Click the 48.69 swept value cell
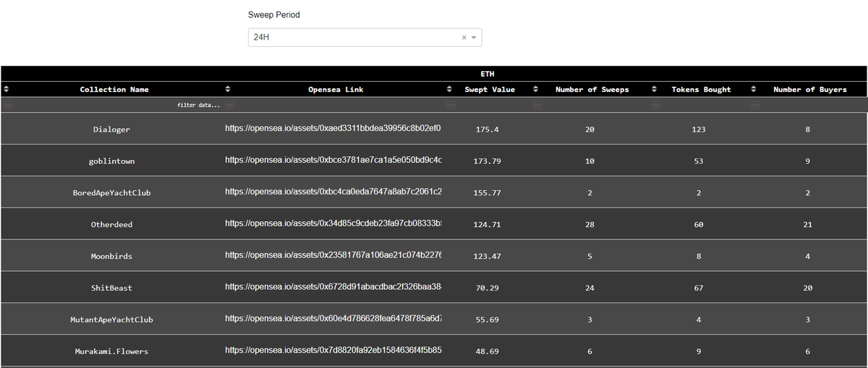The image size is (868, 368). click(x=488, y=351)
